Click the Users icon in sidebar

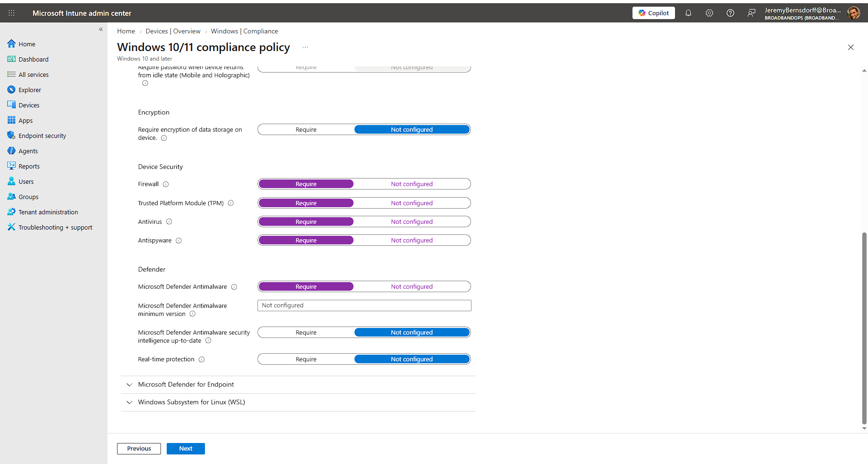point(11,181)
